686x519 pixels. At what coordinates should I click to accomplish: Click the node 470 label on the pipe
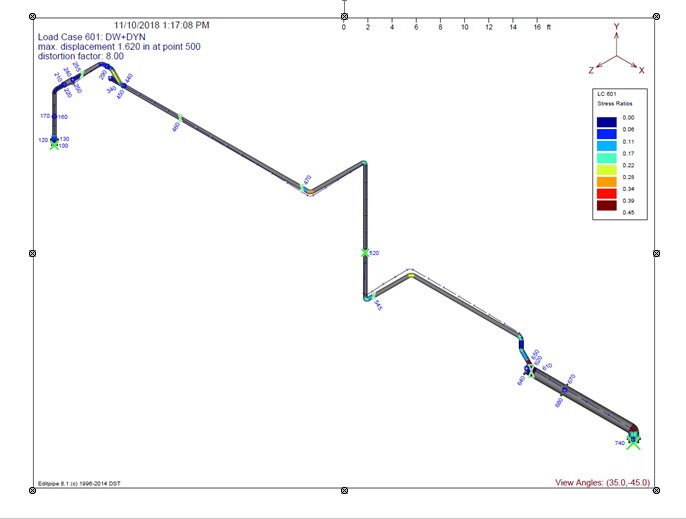307,180
